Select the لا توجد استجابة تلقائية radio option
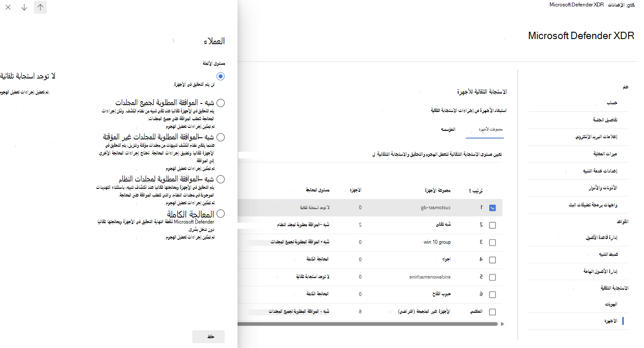Viewport: 644px width, 348px height. (221, 76)
